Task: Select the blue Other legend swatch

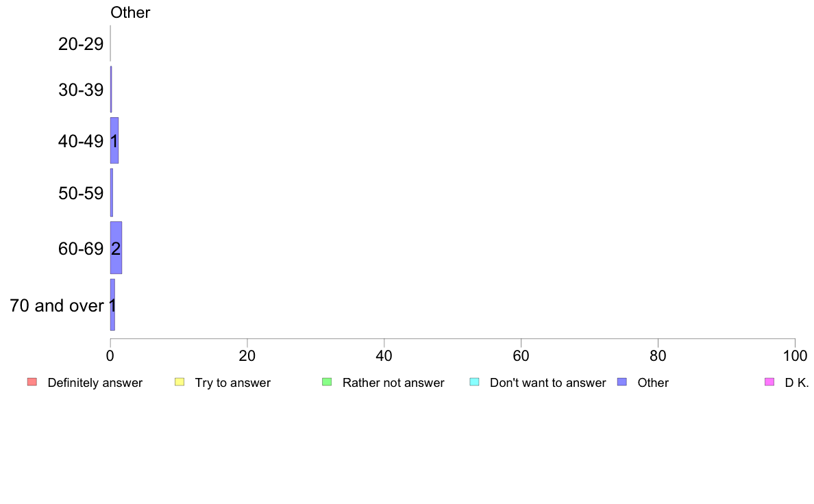Action: pos(621,381)
